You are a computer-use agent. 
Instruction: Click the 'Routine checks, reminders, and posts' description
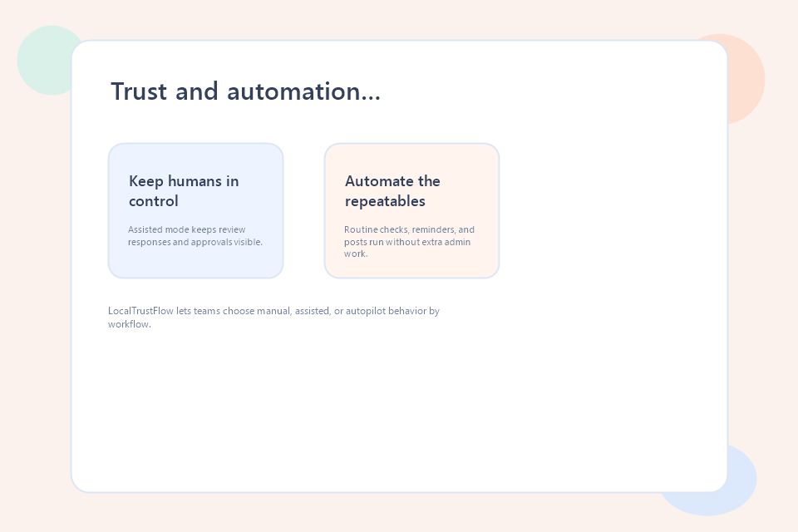pos(409,241)
